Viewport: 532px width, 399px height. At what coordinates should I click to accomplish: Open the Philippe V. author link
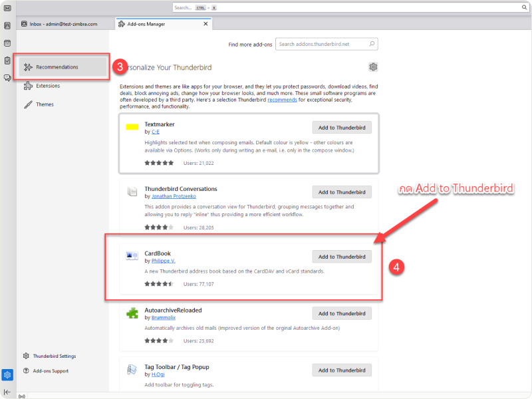163,261
